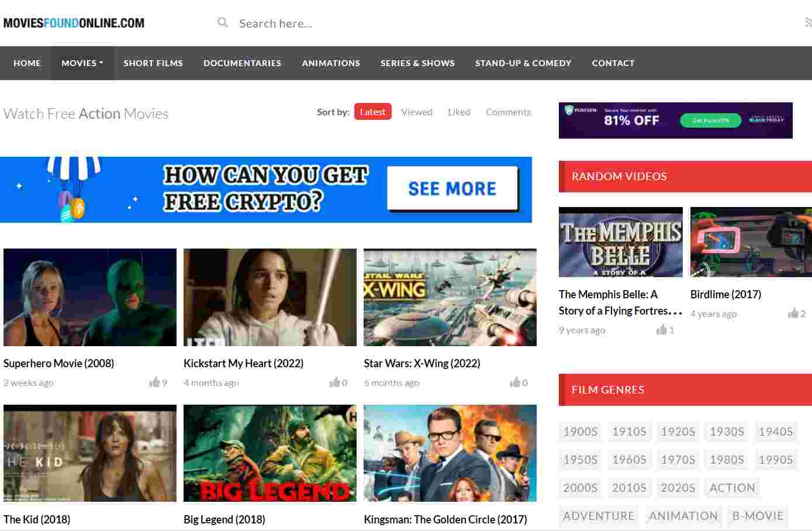Select the 1980S genre tag

click(x=727, y=460)
